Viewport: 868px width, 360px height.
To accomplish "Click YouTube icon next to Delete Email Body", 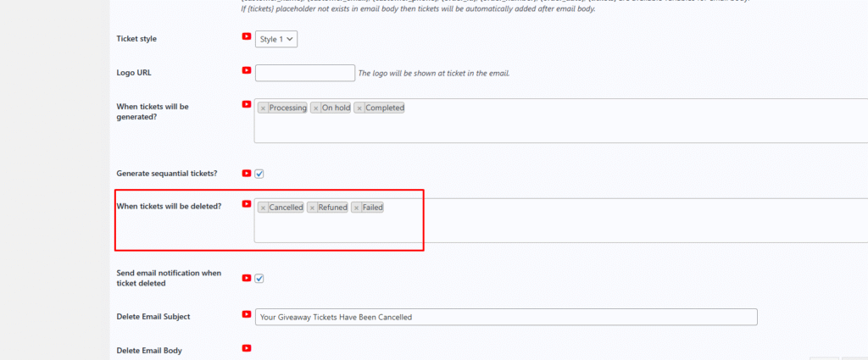I will [247, 348].
